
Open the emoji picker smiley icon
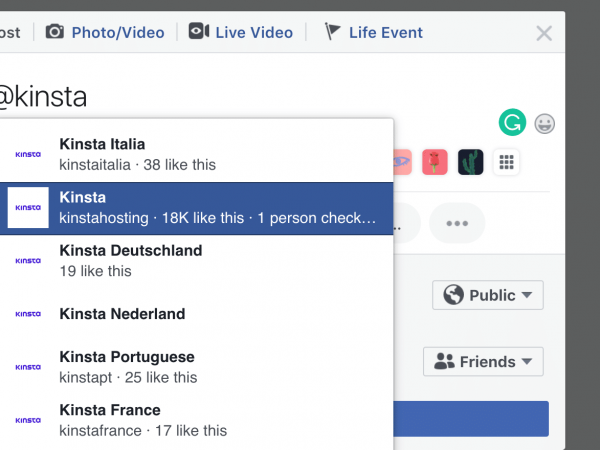coord(545,124)
